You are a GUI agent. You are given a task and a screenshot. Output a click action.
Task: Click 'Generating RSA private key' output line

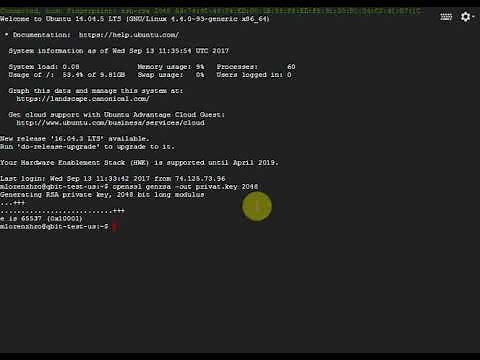click(x=102, y=195)
